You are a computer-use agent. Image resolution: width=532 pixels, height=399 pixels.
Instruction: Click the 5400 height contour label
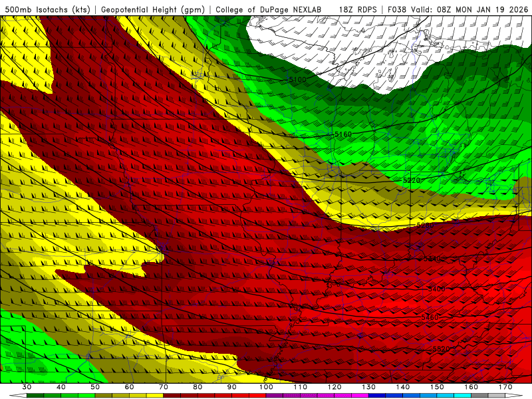[x=437, y=289]
